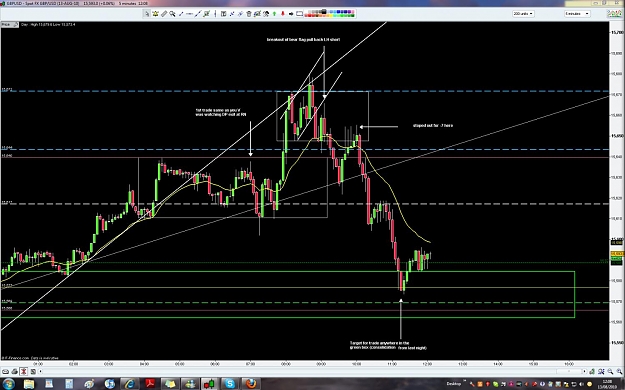Pick the red color swatch in palette

(x=309, y=15)
